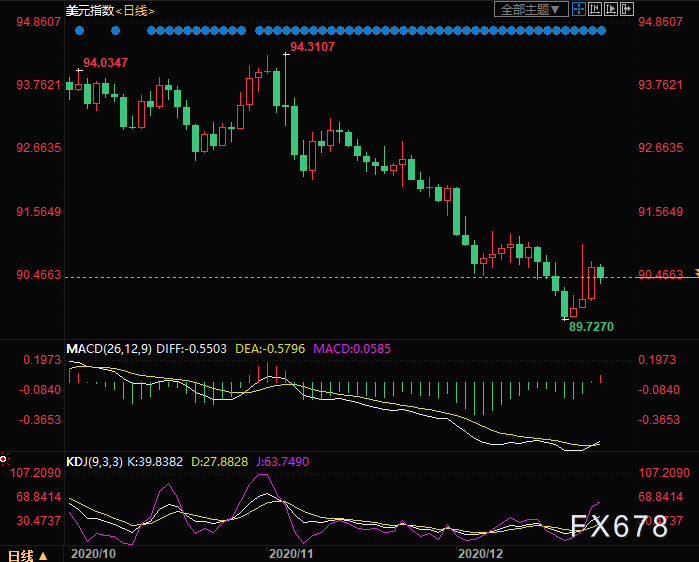Click the last blue event dot in top row
Viewport: 699px width, 562px height.
click(602, 30)
